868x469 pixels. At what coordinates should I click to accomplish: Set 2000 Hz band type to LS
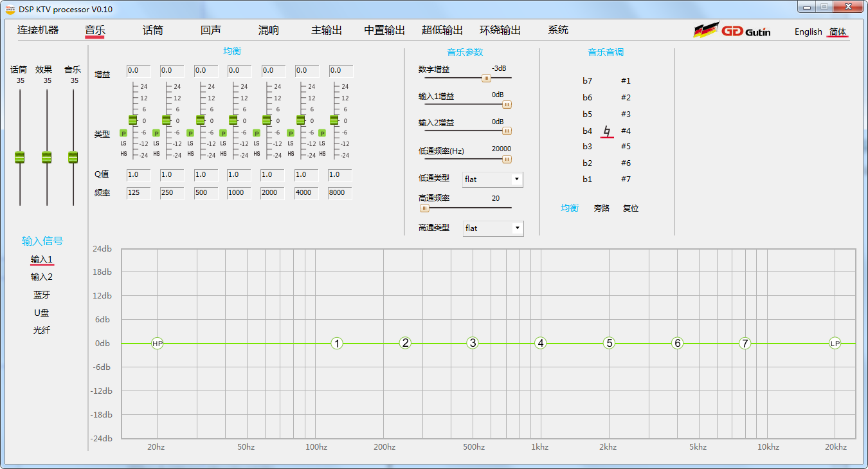[x=257, y=143]
